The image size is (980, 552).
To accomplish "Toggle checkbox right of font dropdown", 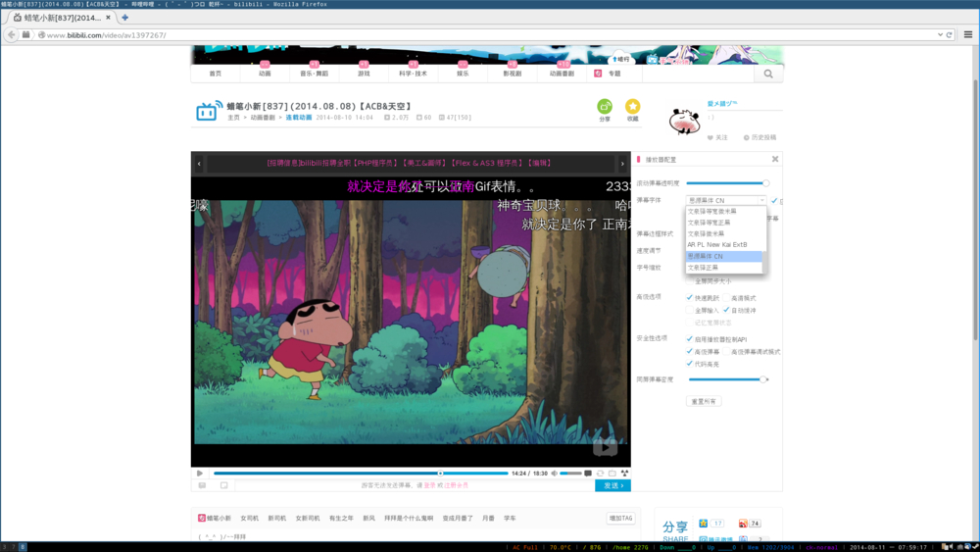I will tap(774, 201).
